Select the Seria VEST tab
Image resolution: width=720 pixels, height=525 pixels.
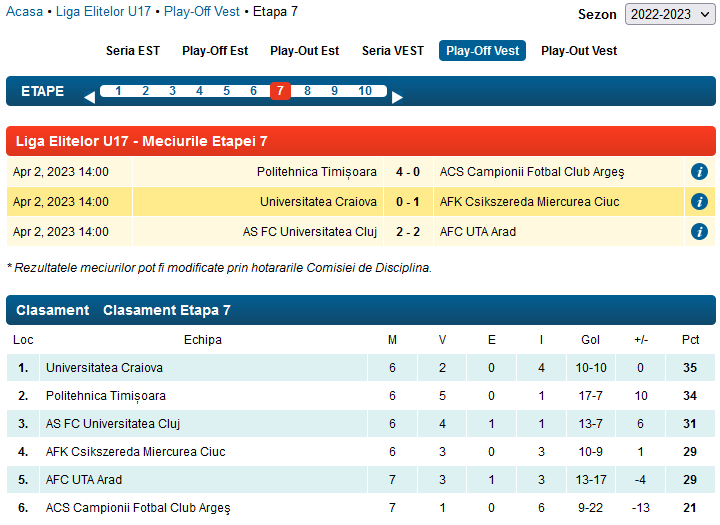(x=392, y=51)
